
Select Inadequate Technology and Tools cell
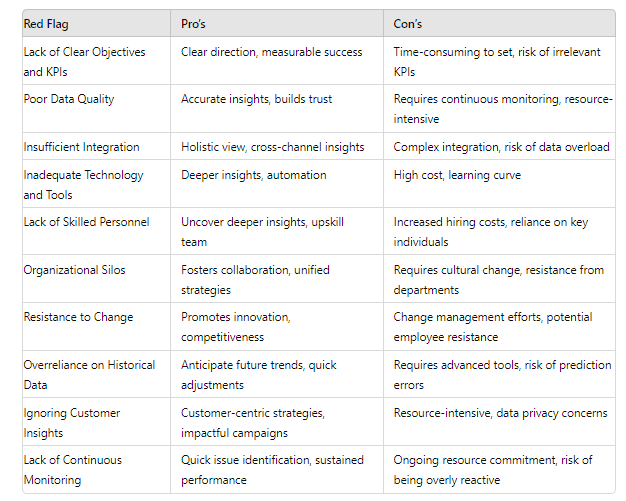[96, 184]
